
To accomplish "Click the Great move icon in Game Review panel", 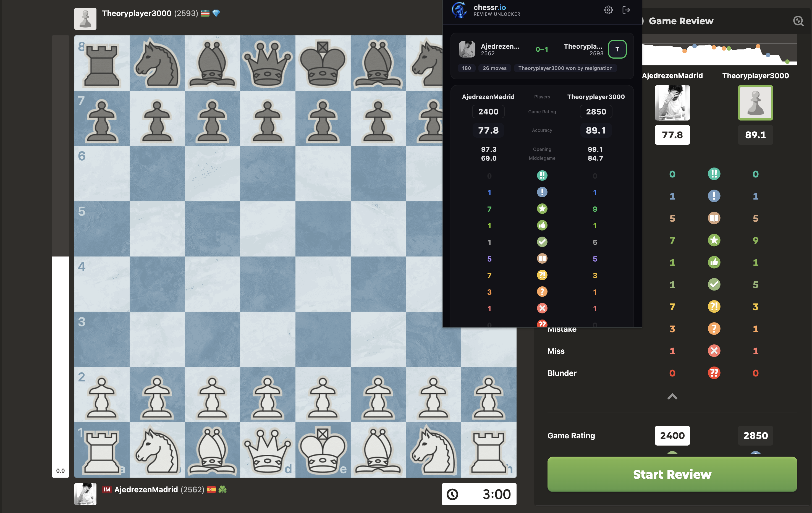I will click(x=714, y=196).
